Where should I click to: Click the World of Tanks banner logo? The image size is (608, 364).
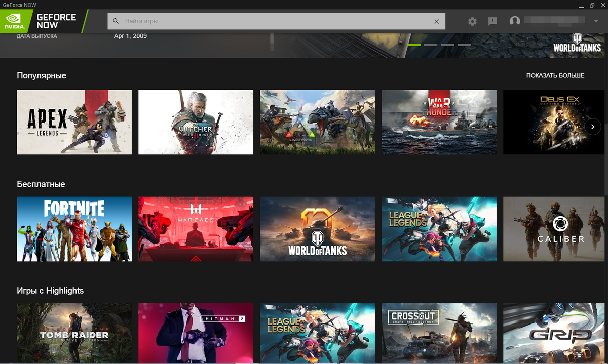tap(577, 43)
